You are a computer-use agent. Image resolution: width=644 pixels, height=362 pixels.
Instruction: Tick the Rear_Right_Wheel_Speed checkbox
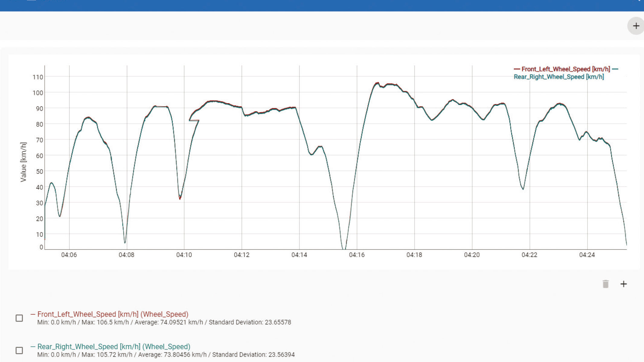point(19,350)
